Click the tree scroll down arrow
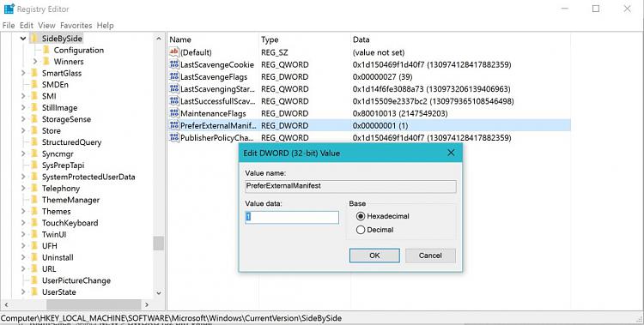Viewport: 644px width, 325px height. point(159,293)
